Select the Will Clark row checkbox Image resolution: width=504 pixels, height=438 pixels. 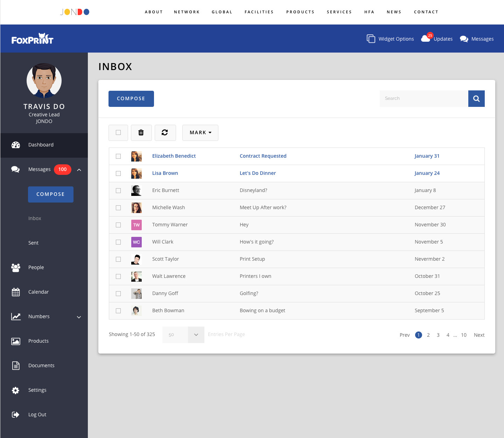coord(118,242)
